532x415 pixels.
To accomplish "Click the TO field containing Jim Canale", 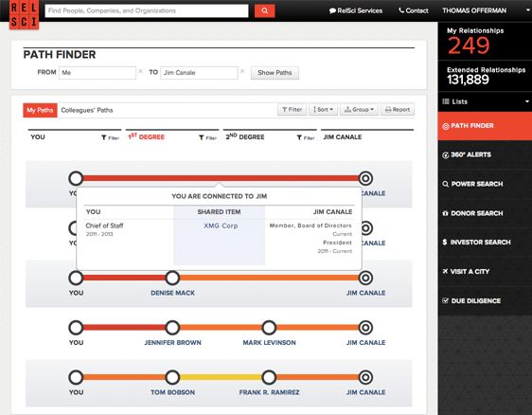I will pos(199,73).
